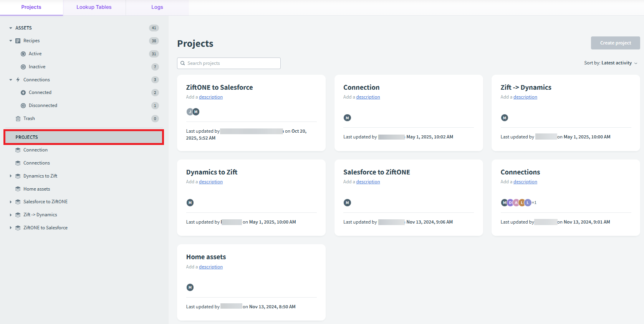Image resolution: width=644 pixels, height=324 pixels.
Task: Open the Salesforce to ZiftONE card title
Action: click(377, 172)
